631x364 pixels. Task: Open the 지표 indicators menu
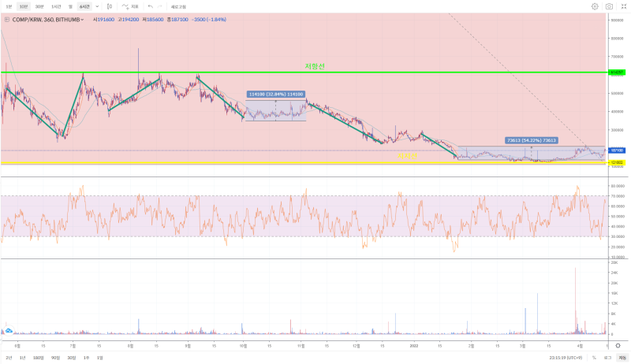130,6
